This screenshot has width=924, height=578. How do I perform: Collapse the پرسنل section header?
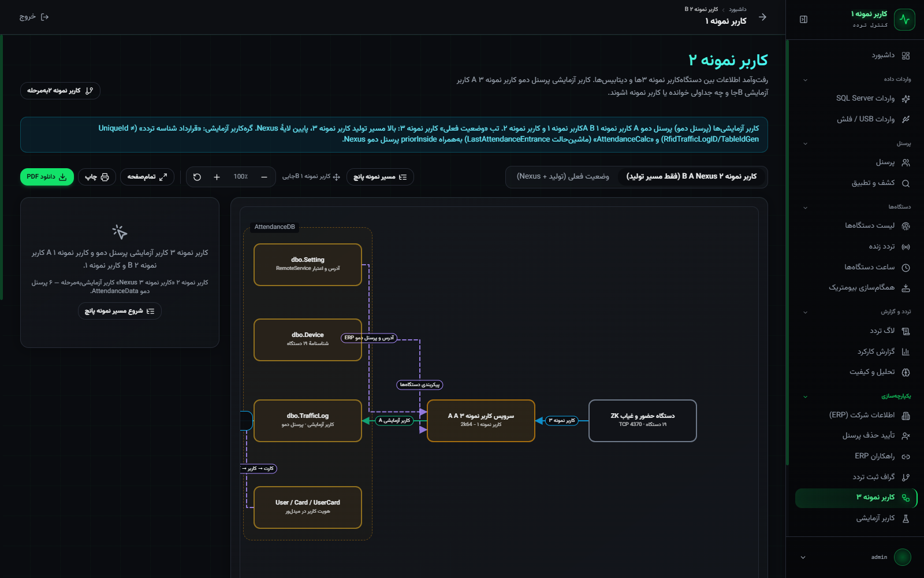click(805, 143)
